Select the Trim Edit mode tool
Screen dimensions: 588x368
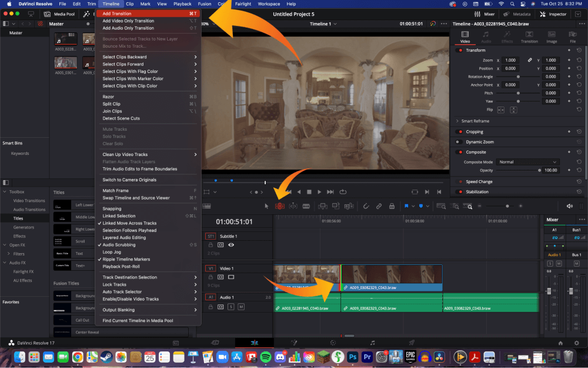[x=280, y=205]
